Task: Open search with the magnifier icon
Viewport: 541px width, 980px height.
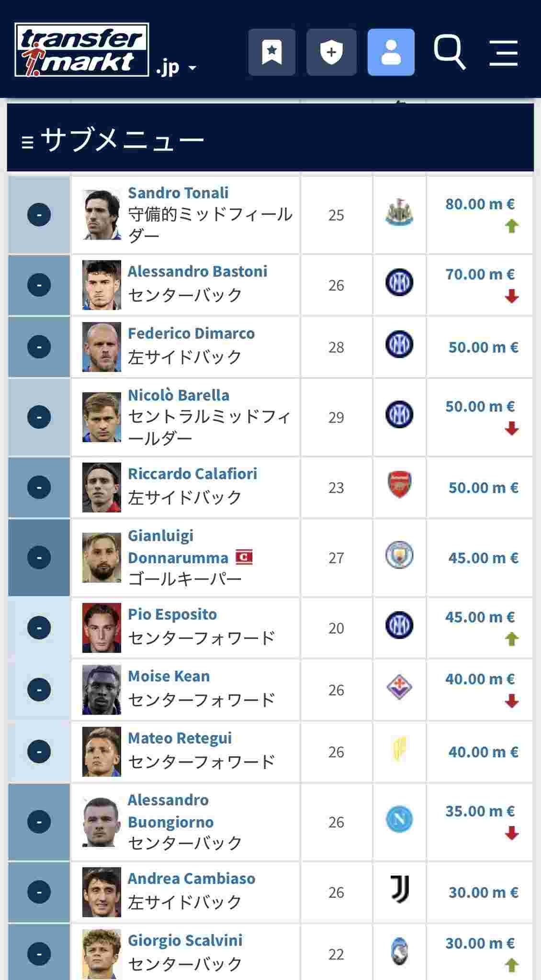Action: pyautogui.click(x=449, y=52)
